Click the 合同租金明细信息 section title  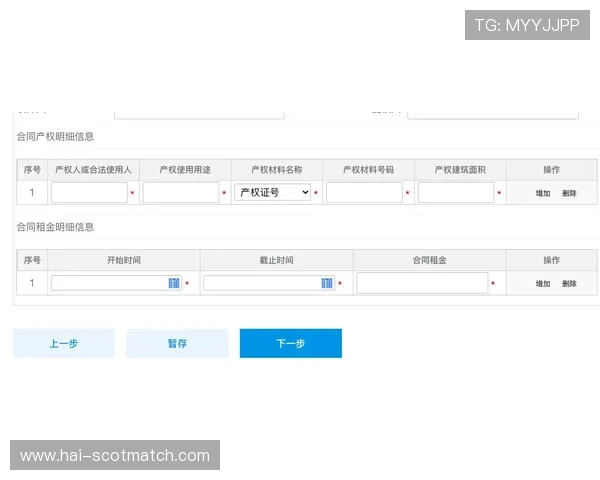[55, 227]
